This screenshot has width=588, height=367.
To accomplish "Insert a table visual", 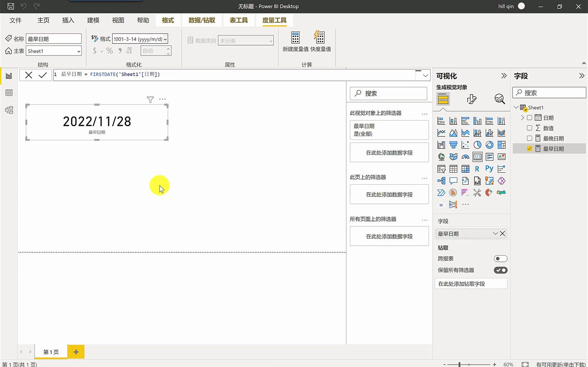I will (453, 169).
